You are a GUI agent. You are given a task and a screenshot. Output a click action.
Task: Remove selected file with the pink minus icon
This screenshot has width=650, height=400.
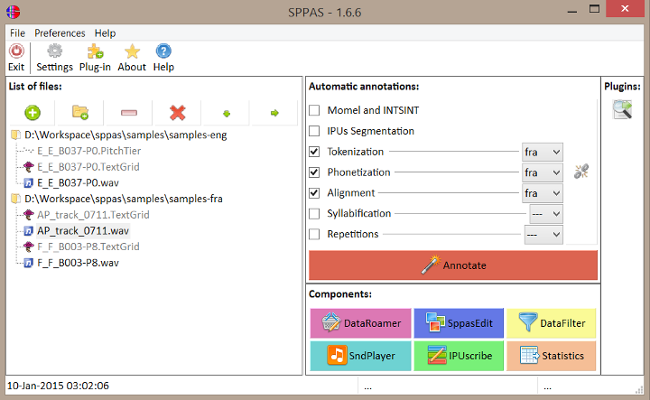click(129, 113)
